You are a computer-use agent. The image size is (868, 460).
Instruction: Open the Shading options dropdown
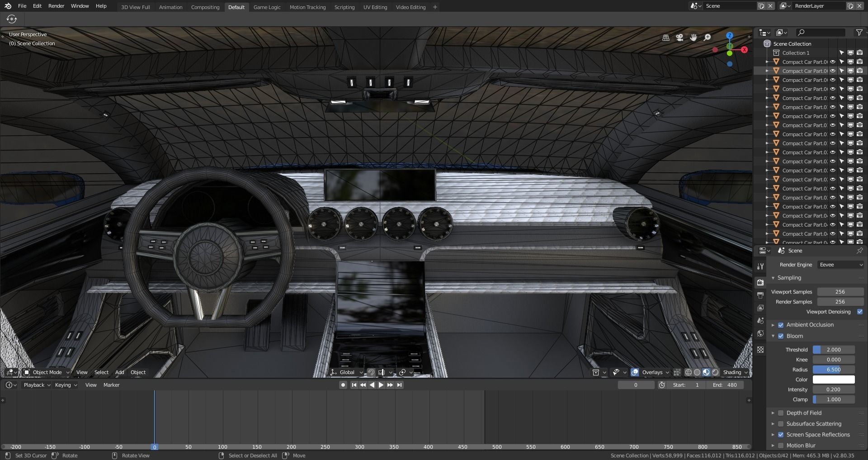coord(735,372)
